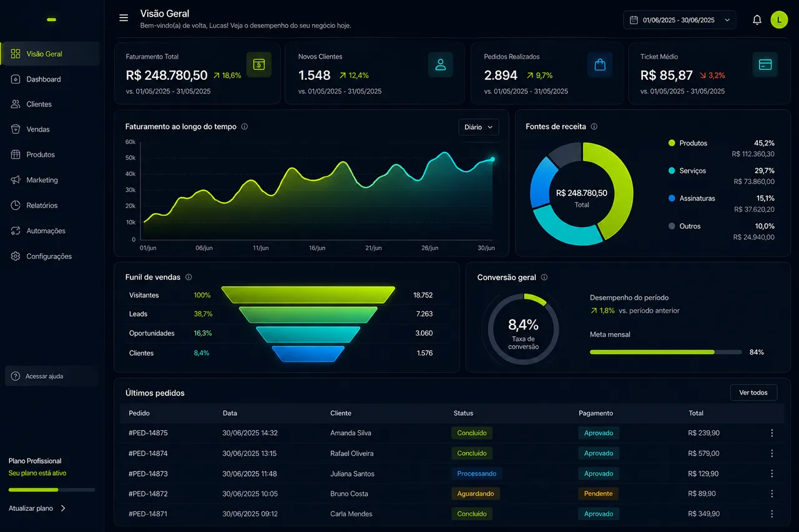Click the Pedido column header

pyautogui.click(x=139, y=413)
